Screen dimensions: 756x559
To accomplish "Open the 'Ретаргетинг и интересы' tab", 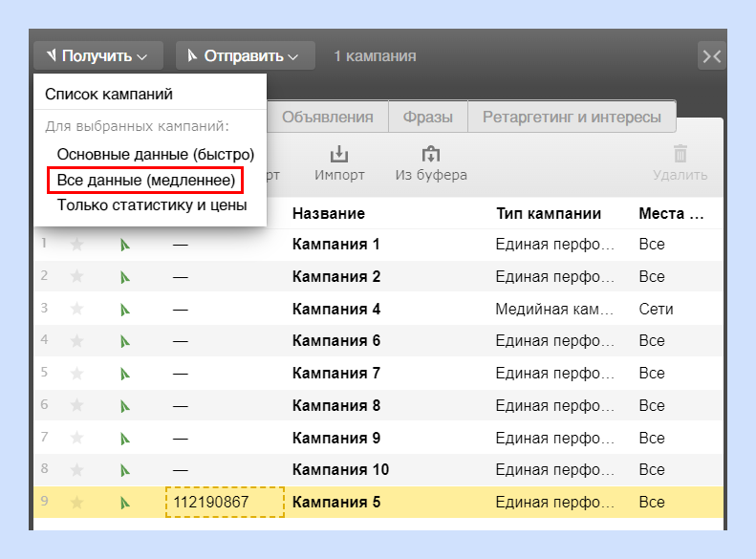I will [572, 117].
